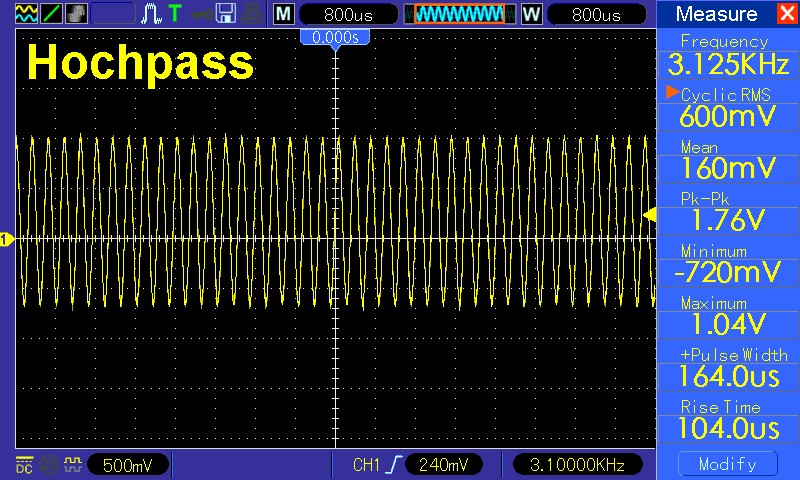Select the Cyclic RMS 600mV measurement
The height and width of the screenshot is (480, 800).
coord(728,108)
